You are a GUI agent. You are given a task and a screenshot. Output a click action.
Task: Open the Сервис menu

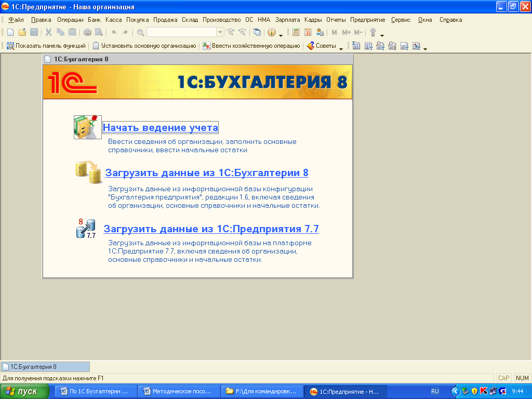401,20
